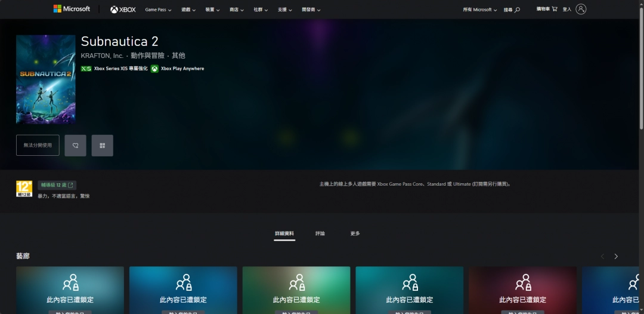Expand the 遊戲 dropdown menu
Screen dimensions: 644x314
(188, 10)
